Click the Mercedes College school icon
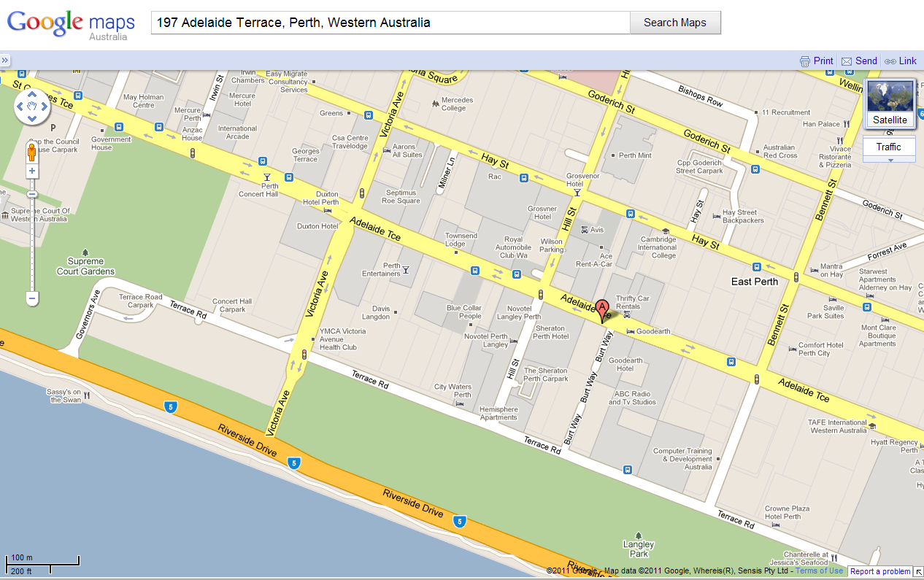The image size is (924, 580). click(x=436, y=104)
